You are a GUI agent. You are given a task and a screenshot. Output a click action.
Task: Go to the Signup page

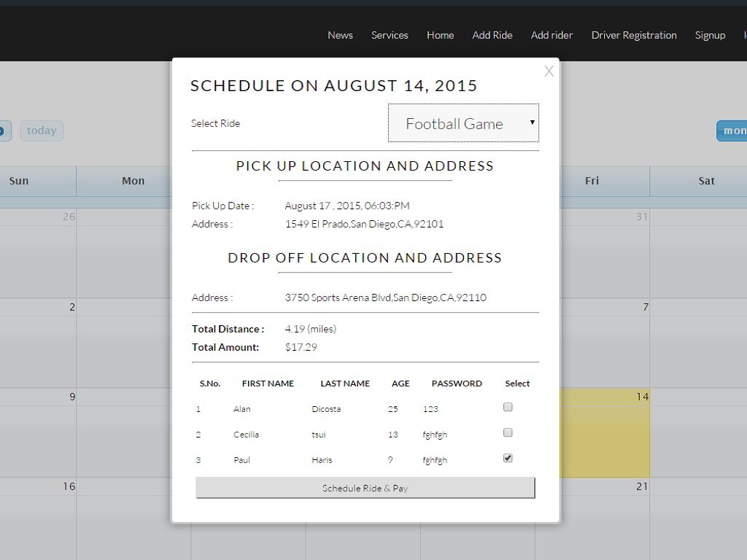[x=710, y=35]
